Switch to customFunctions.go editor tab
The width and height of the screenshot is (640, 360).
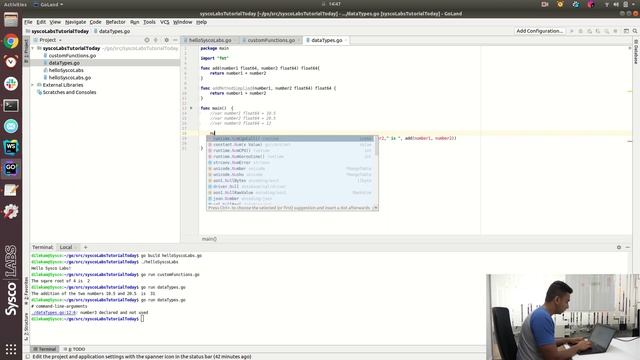pyautogui.click(x=271, y=40)
